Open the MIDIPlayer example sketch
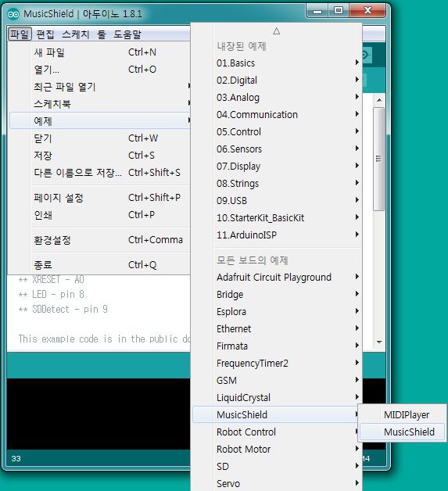Screen dimensions: 448x491 403,415
